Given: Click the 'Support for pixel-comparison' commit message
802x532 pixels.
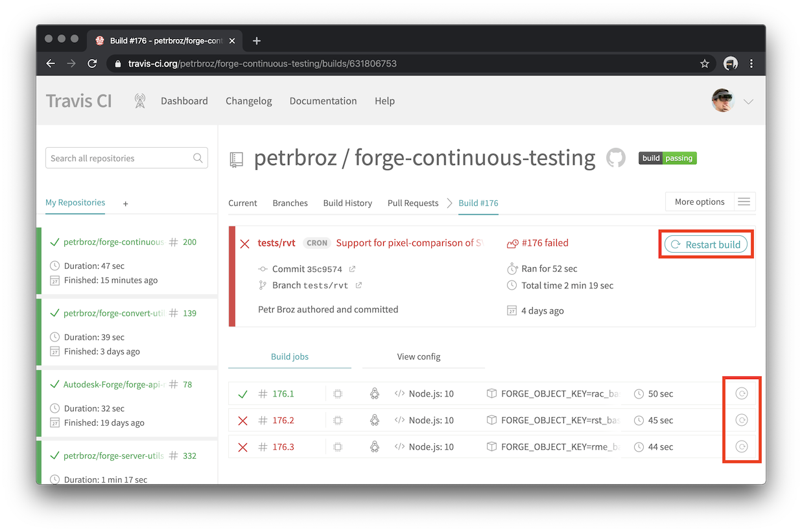Looking at the screenshot, I should [x=410, y=243].
